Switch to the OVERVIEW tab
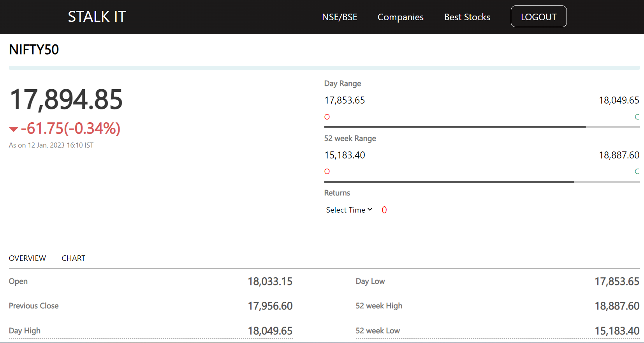 [x=27, y=258]
